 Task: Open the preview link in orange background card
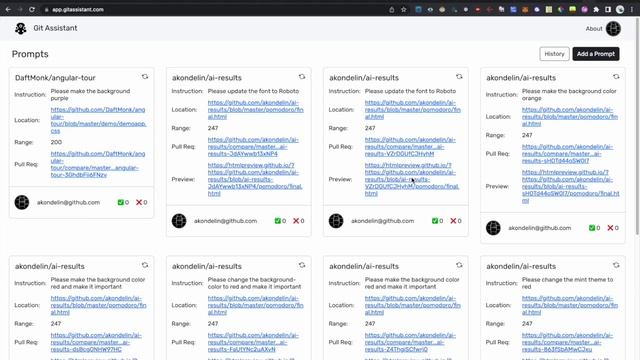pyautogui.click(x=571, y=186)
